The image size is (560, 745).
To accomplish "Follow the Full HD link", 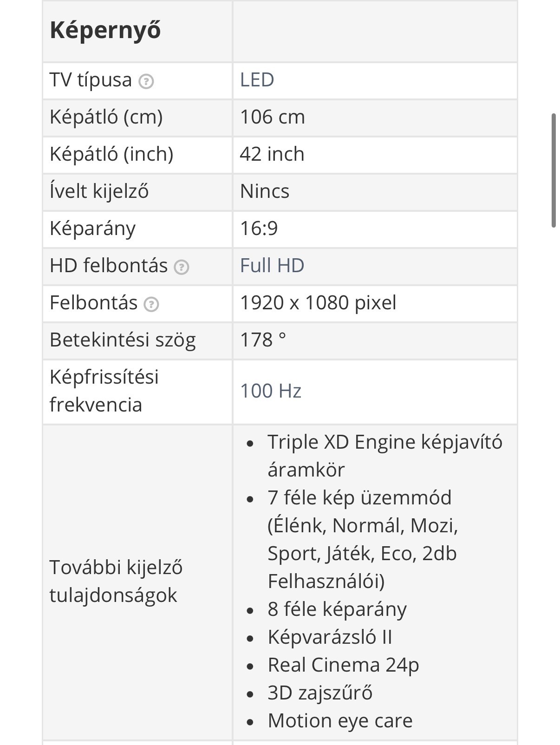I will (272, 266).
